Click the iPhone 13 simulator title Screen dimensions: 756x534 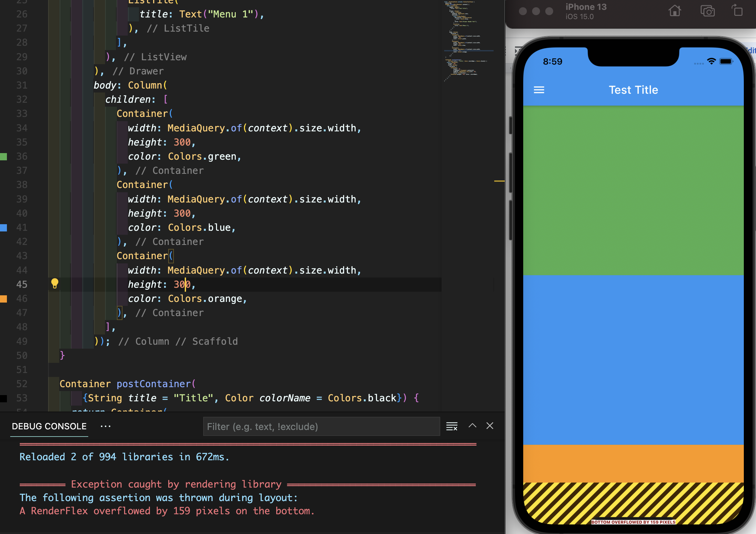coord(585,7)
